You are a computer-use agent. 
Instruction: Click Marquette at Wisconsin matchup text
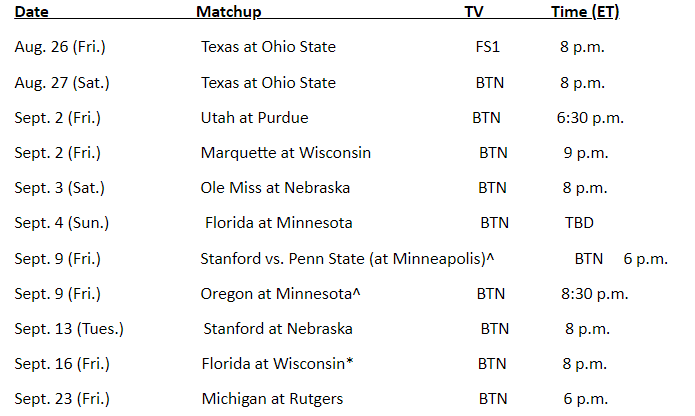[285, 153]
